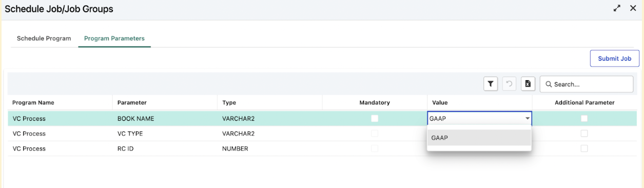This screenshot has width=644, height=188.
Task: Expand dialog with the maximize arrows icon
Action: pos(617,8)
